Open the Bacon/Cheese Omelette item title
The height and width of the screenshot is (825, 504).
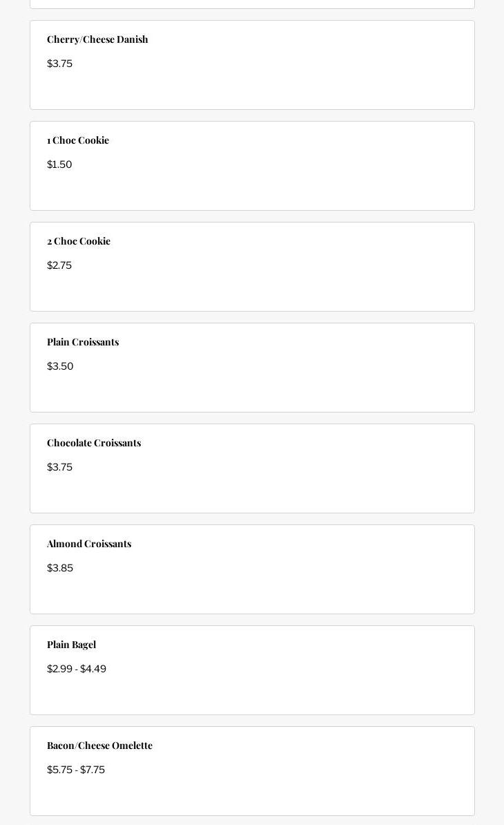(99, 746)
